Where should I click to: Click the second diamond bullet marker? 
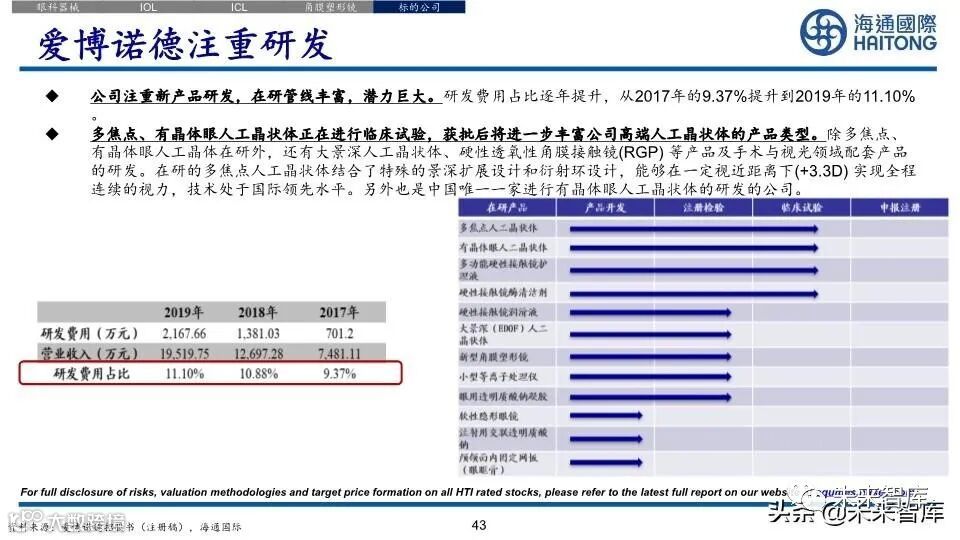(52, 133)
